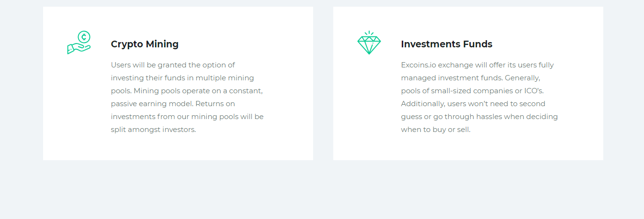Select the Investments Funds heading
644x219 pixels.
(447, 44)
